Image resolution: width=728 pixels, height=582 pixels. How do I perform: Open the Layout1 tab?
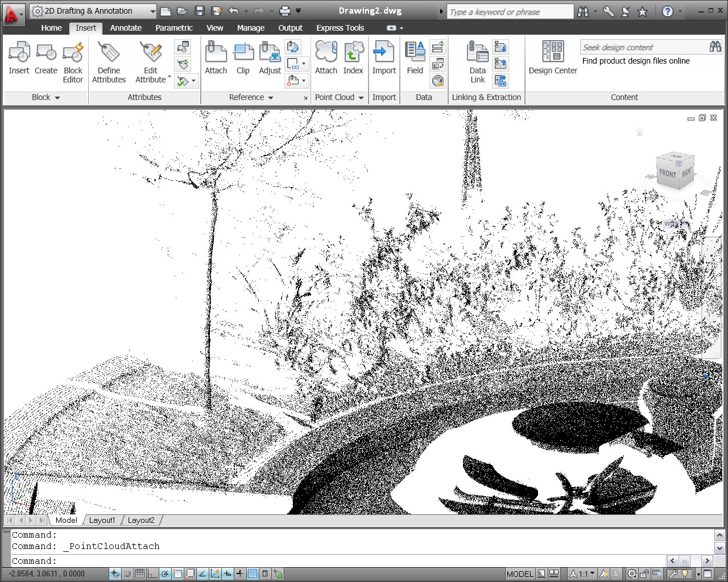[x=102, y=520]
